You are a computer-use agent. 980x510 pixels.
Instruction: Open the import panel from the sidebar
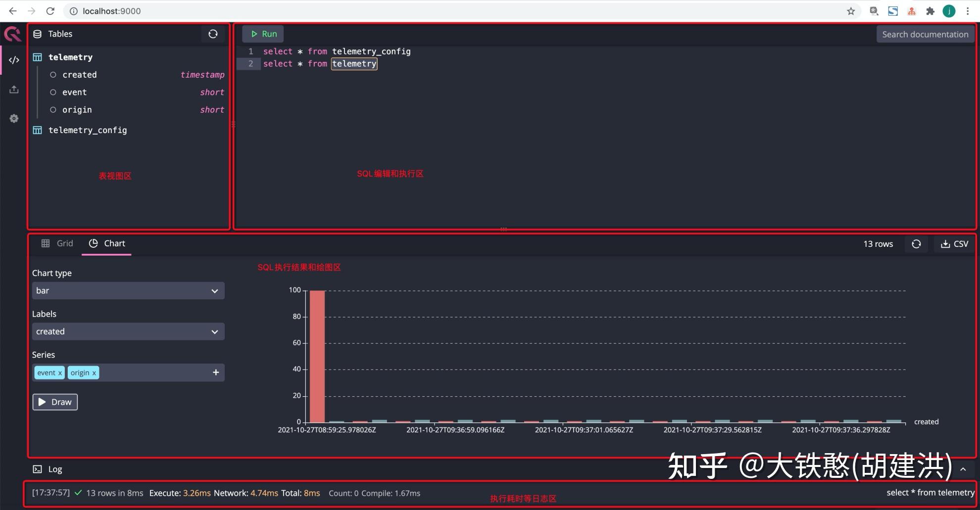[14, 89]
